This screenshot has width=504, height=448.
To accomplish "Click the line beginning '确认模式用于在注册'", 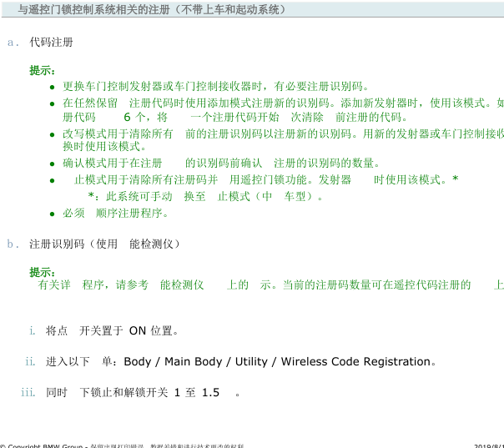I will [221, 163].
